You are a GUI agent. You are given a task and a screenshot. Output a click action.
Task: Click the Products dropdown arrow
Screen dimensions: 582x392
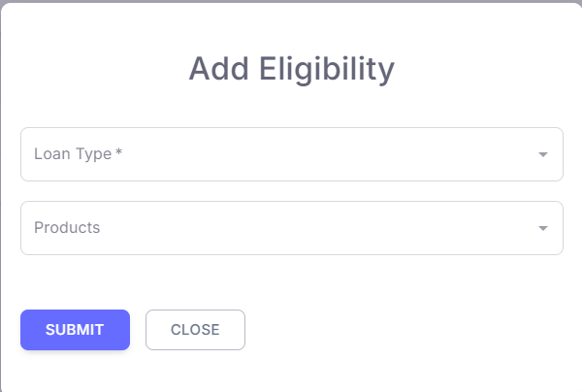click(543, 228)
